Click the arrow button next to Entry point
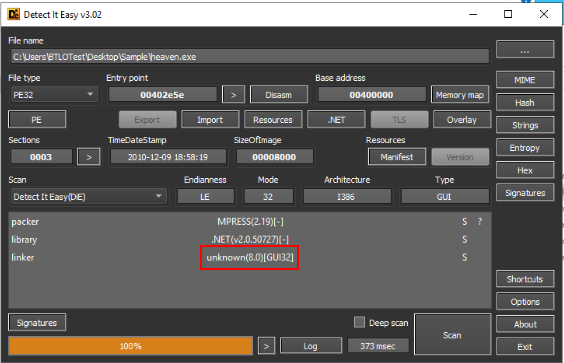 coord(233,95)
